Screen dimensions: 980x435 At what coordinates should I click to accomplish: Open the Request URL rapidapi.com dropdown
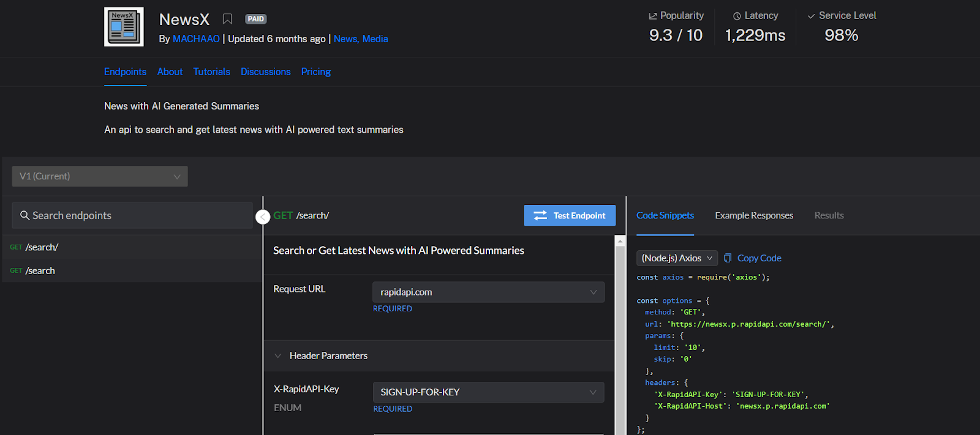[x=488, y=292]
